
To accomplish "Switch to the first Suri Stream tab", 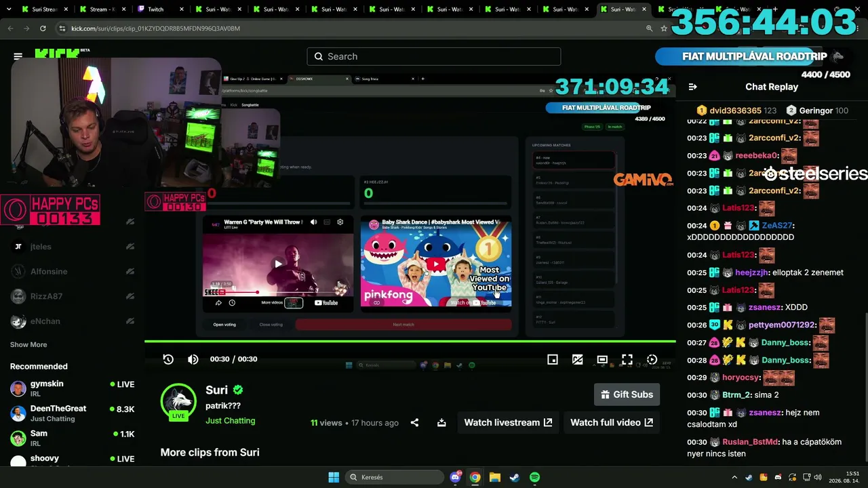I will [x=45, y=9].
